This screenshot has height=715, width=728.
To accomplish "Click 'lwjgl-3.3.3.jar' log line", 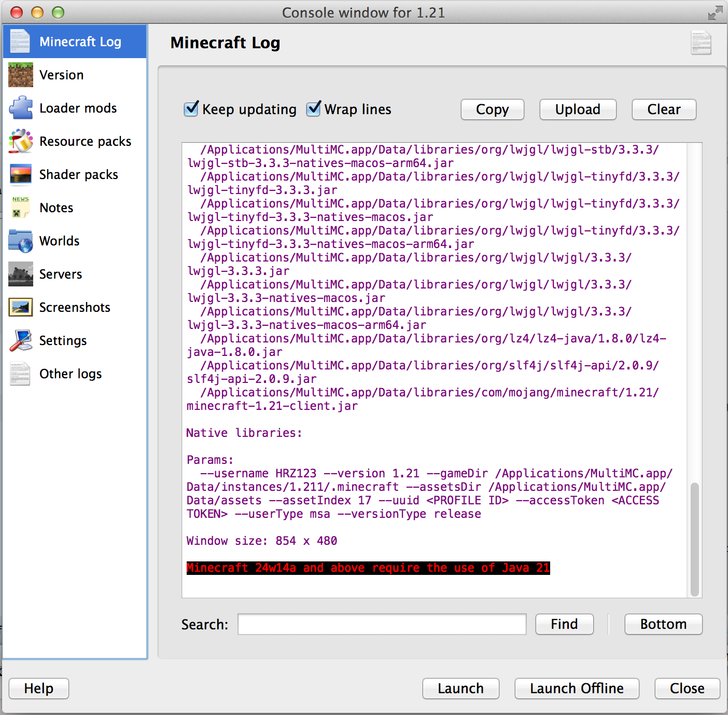I will [238, 271].
